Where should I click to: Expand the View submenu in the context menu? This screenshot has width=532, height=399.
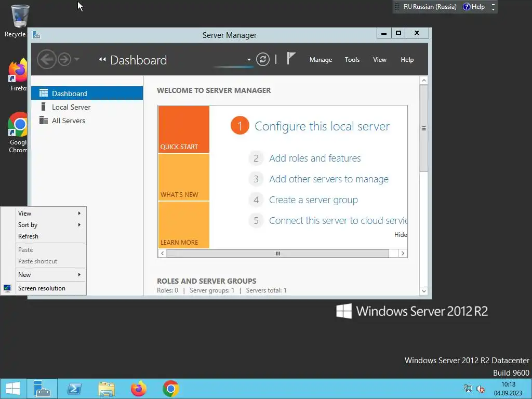point(50,214)
